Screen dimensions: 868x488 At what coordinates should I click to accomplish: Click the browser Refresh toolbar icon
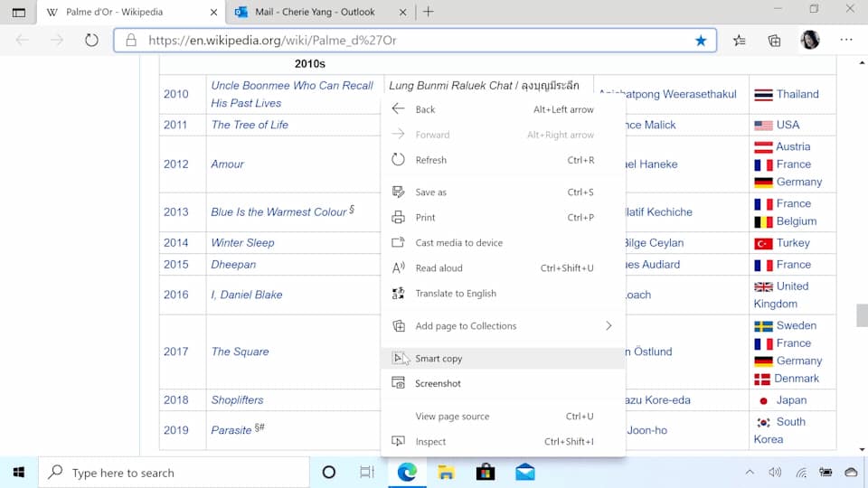click(91, 41)
